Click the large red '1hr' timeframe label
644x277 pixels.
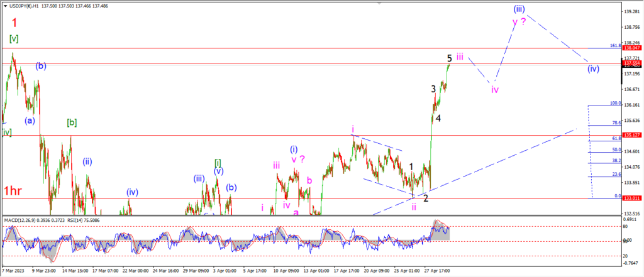13,191
